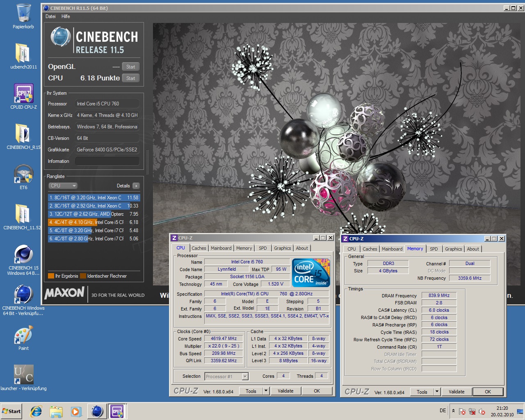Select highlighted ranking entry 4C/4T @ 4.10 GHz

[94, 222]
